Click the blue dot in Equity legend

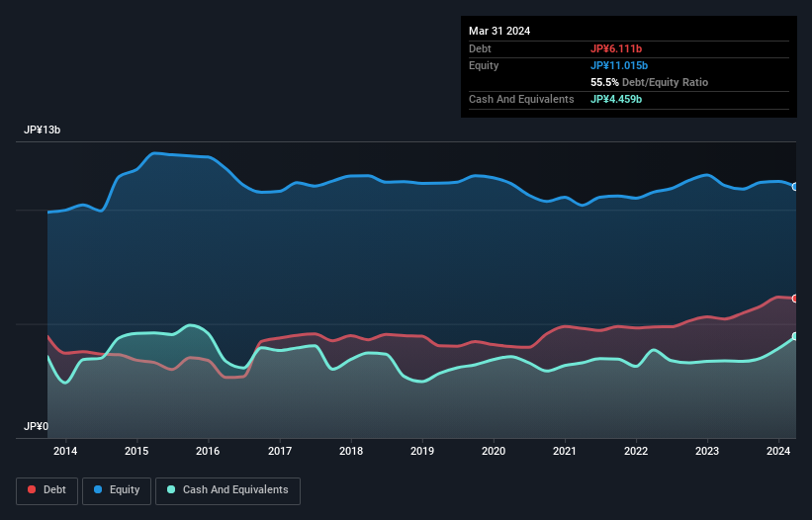click(98, 489)
